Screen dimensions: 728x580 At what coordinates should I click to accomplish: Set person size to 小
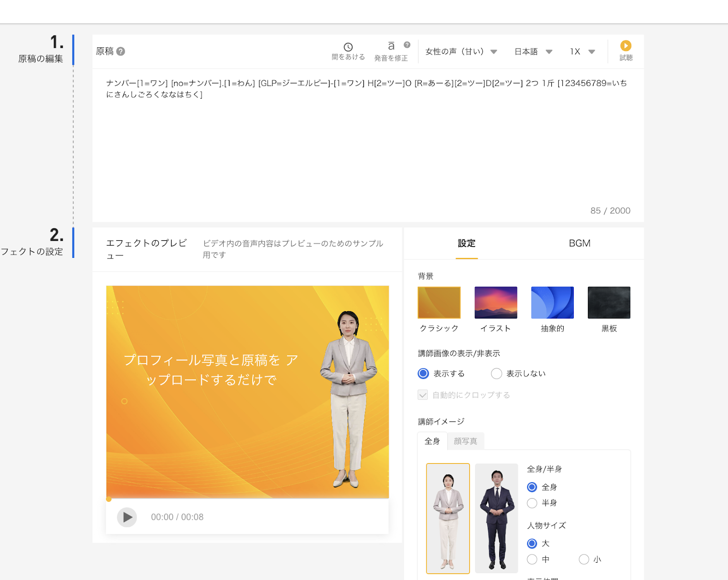pos(584,560)
